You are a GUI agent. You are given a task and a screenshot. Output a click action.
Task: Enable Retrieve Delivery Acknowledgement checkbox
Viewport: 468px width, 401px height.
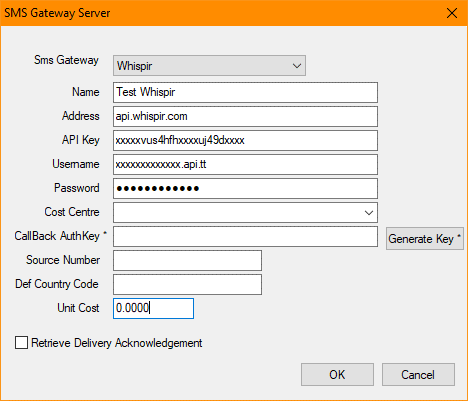pos(21,343)
